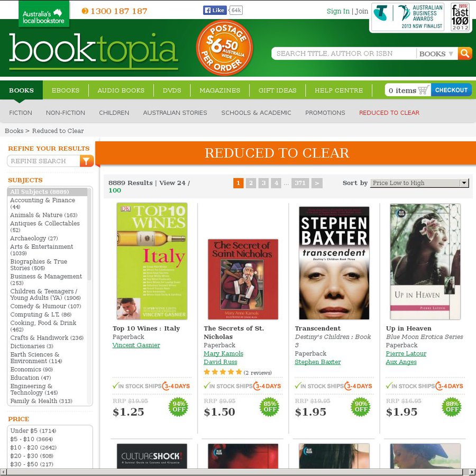The width and height of the screenshot is (476, 476).
Task: Select the REDUCED TO CLEAR menu item
Action: [389, 113]
